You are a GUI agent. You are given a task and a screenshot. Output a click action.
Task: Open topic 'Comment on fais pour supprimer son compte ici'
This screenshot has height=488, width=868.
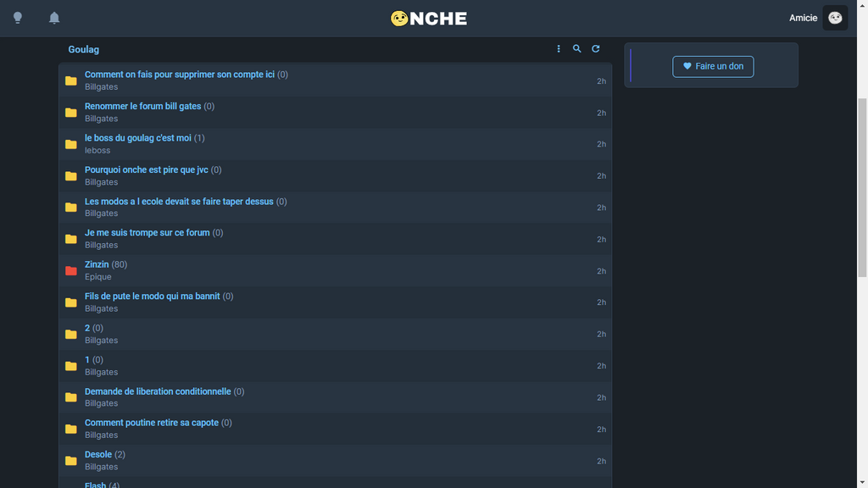coord(180,75)
